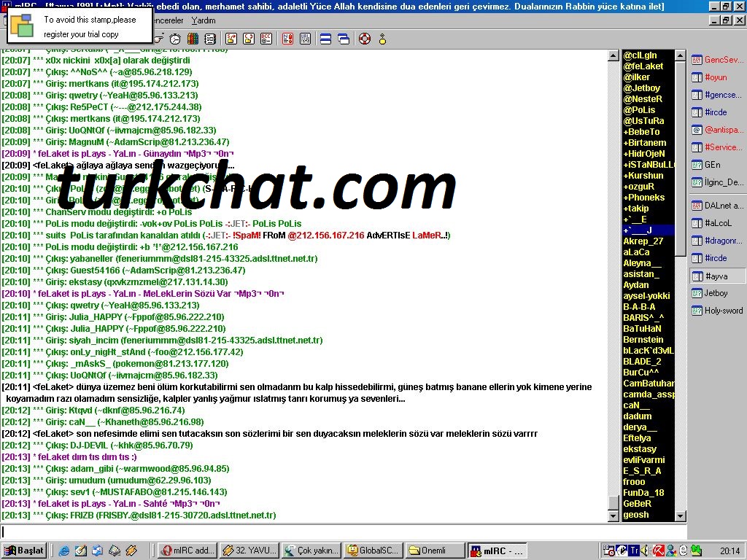Open the Önemli folder from the taskbar
Image resolution: width=747 pixels, height=560 pixels.
point(435,551)
